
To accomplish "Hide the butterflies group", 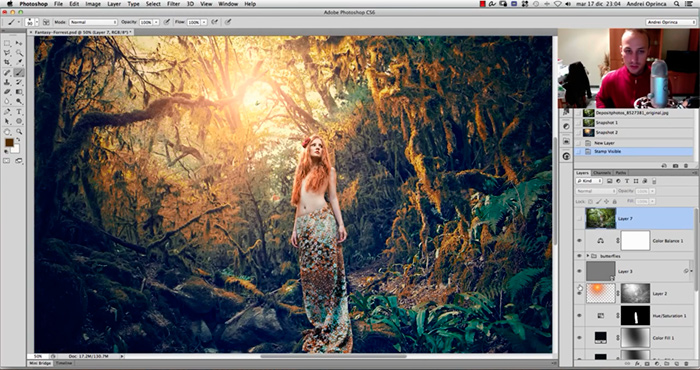I will click(x=579, y=256).
